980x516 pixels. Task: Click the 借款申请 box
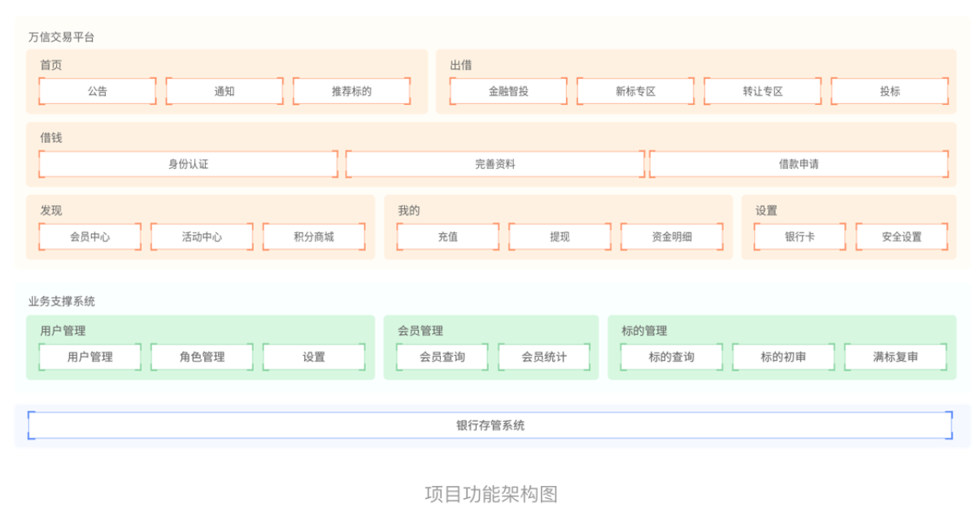pyautogui.click(x=799, y=164)
